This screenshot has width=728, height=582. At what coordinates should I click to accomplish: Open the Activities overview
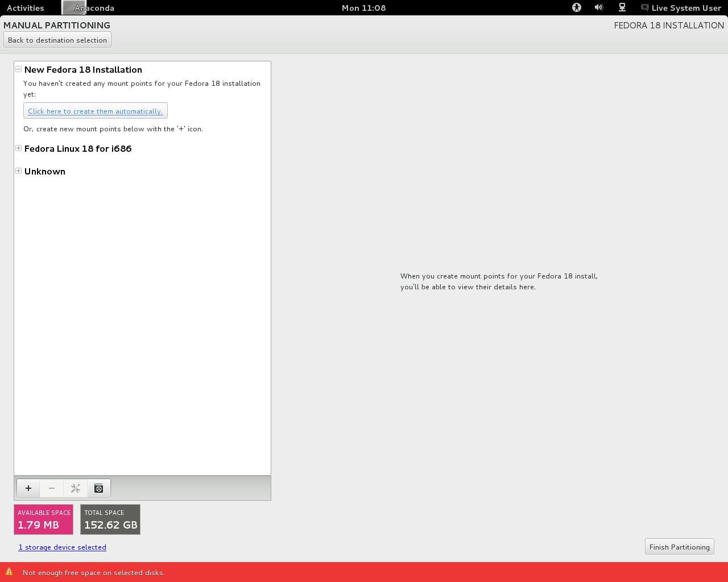click(25, 8)
